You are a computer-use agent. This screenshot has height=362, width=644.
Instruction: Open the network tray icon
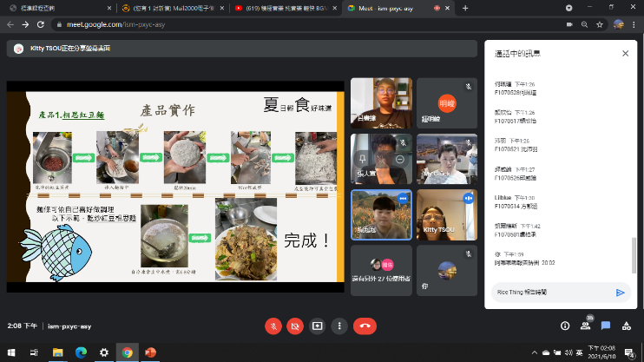click(557, 352)
